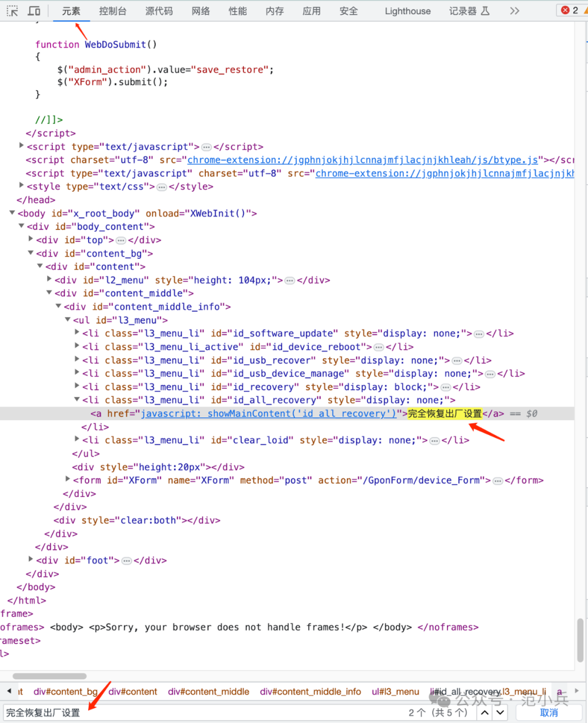
Task: Activate the inspect element picker icon
Action: pos(12,11)
